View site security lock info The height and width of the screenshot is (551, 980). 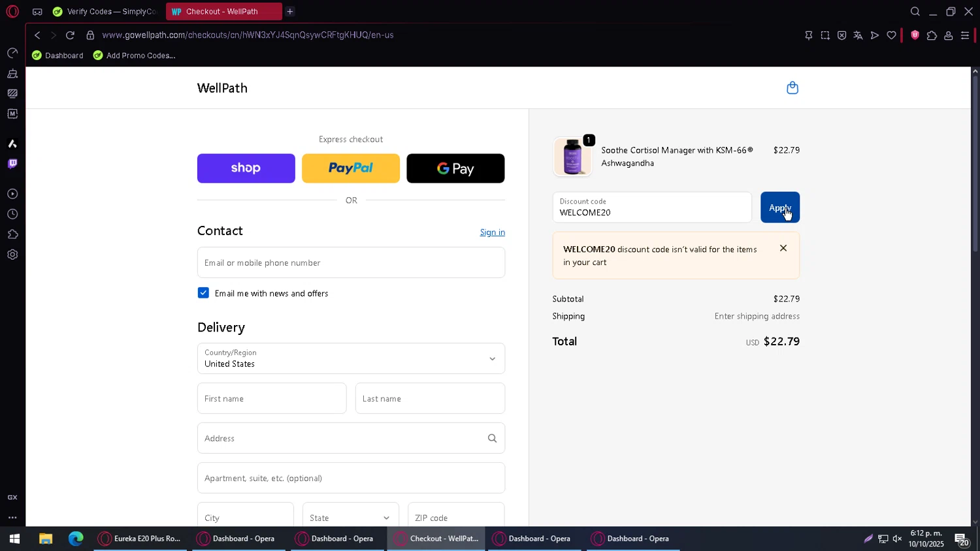pos(90,35)
